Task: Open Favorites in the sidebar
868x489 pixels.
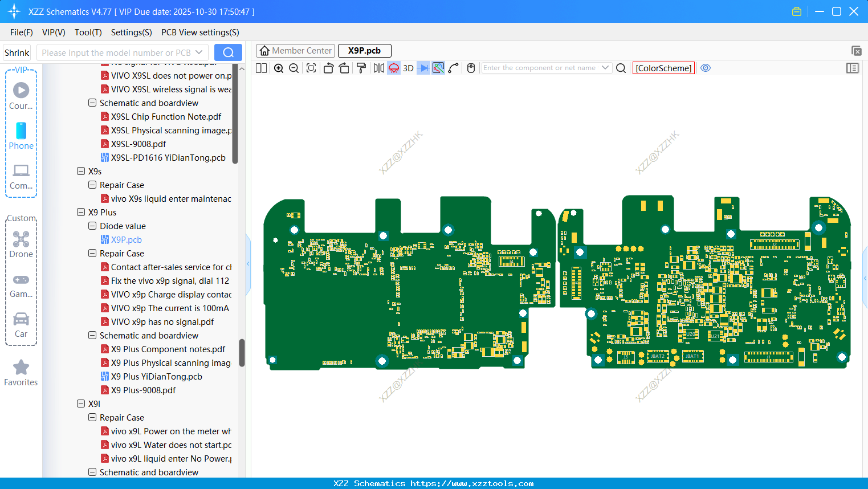Action: 21,373
